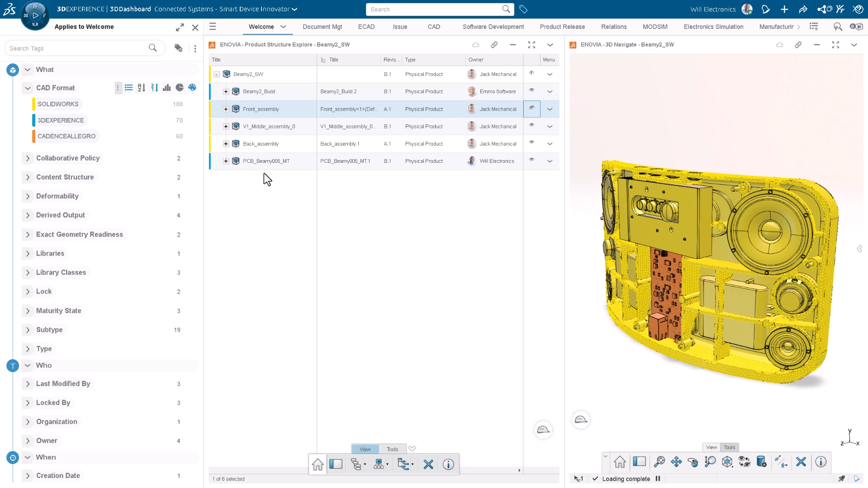Toggle visibility eye for Beamy2_Build row

click(x=531, y=90)
